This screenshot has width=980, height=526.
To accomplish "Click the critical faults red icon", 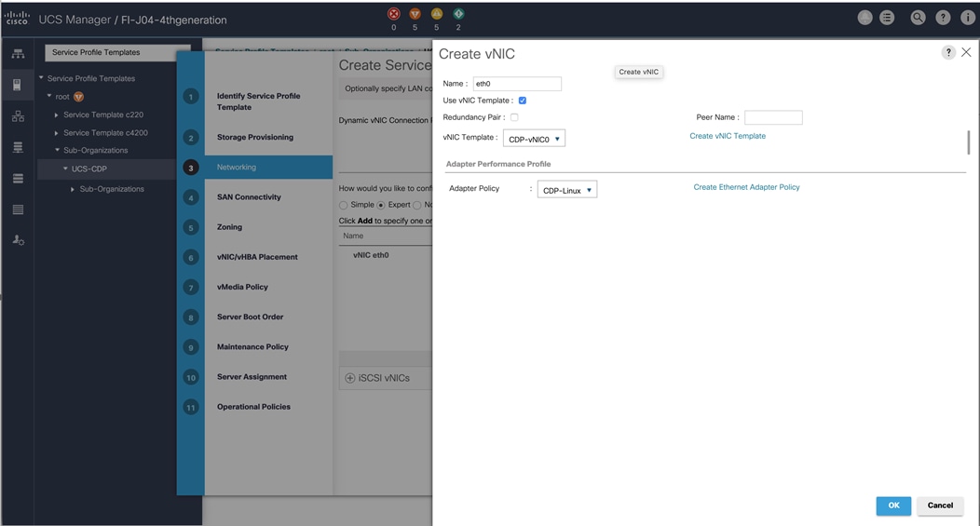I will coord(394,14).
